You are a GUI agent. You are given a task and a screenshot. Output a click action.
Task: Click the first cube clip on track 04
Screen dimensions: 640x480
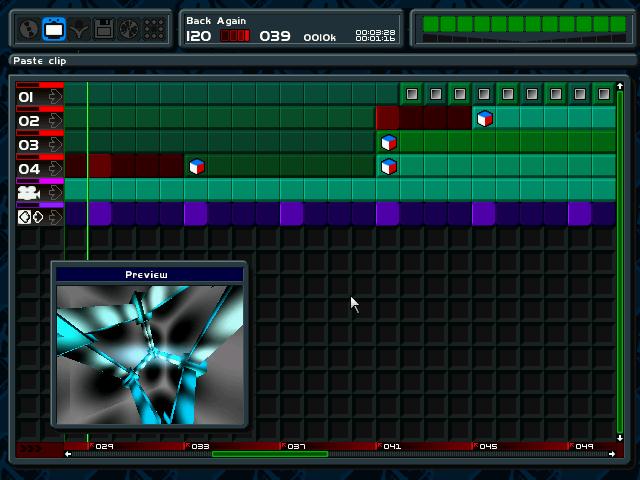coord(197,167)
